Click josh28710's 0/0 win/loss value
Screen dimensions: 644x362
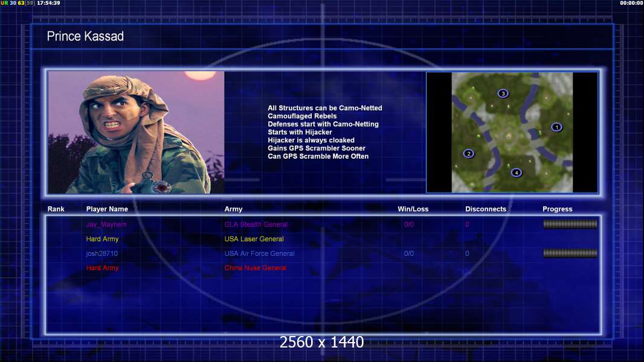pos(409,254)
